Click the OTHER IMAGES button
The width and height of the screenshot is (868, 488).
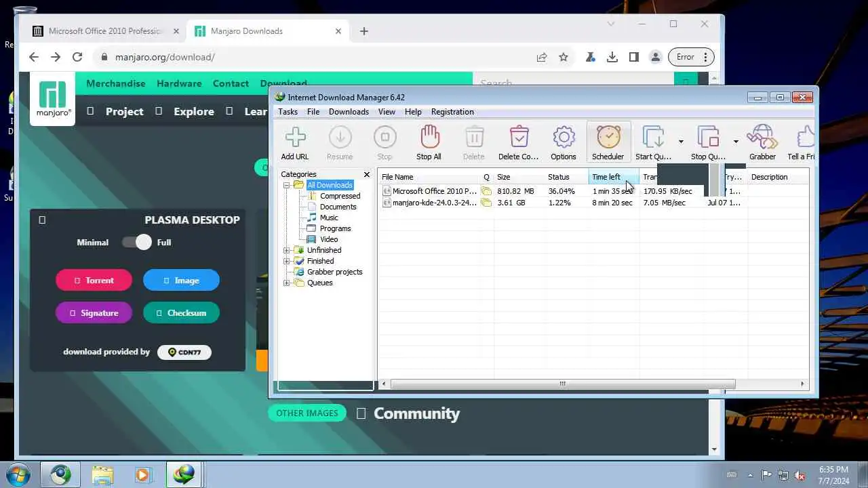click(307, 413)
